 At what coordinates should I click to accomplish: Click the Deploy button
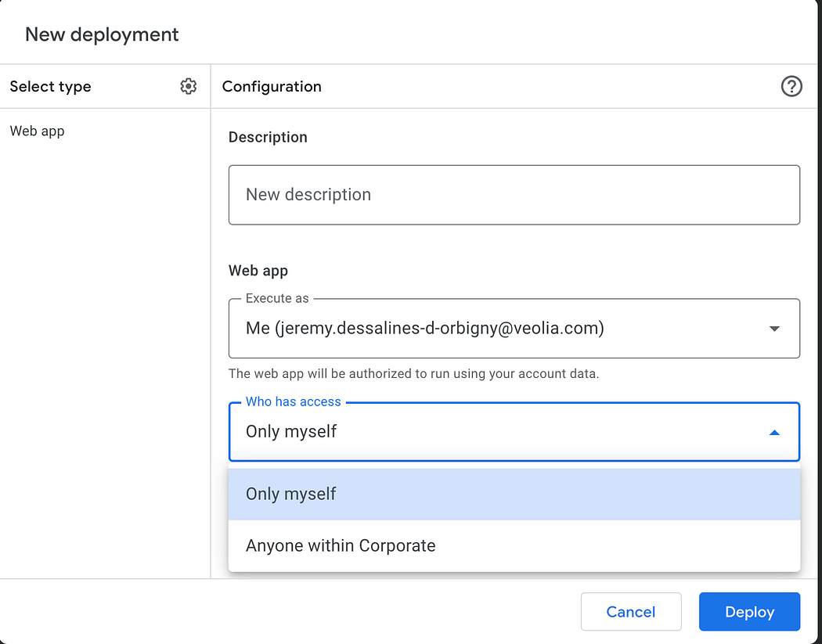click(x=749, y=612)
